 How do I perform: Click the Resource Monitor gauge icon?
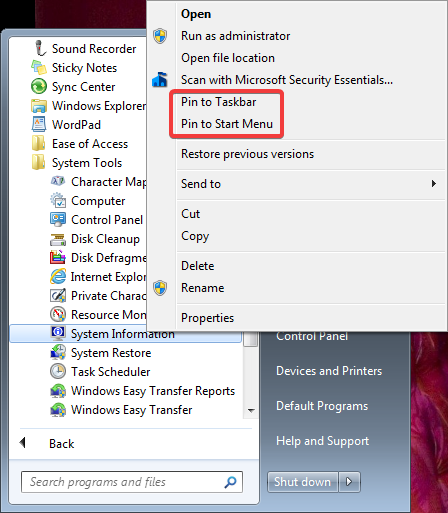58,314
